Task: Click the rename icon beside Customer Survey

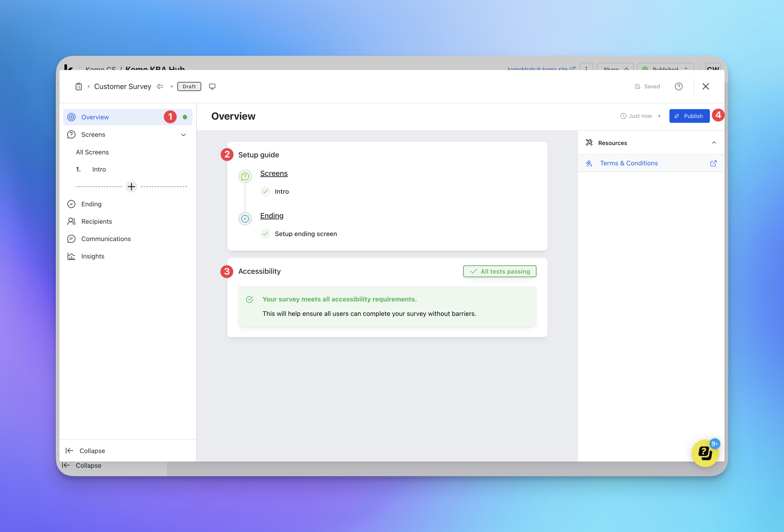Action: [160, 86]
